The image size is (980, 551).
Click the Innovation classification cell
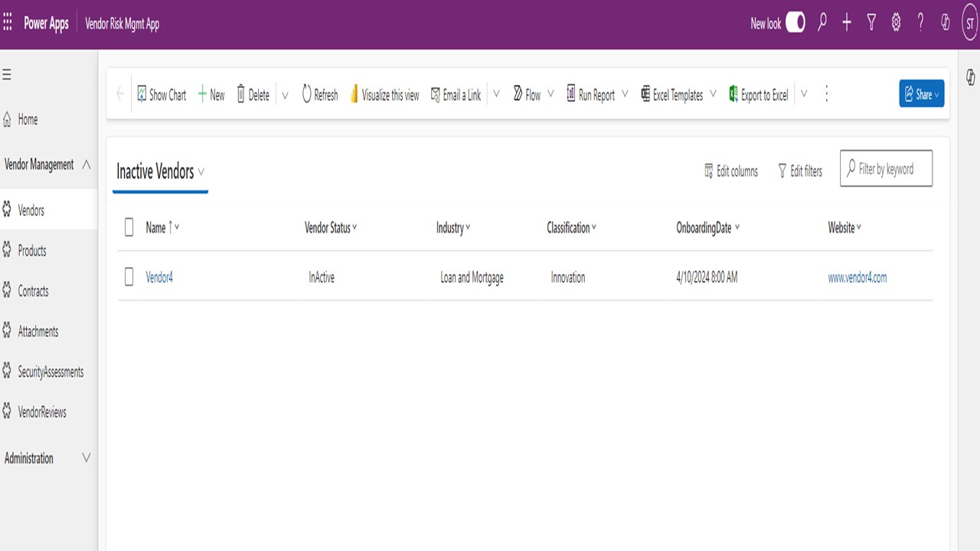[568, 278]
